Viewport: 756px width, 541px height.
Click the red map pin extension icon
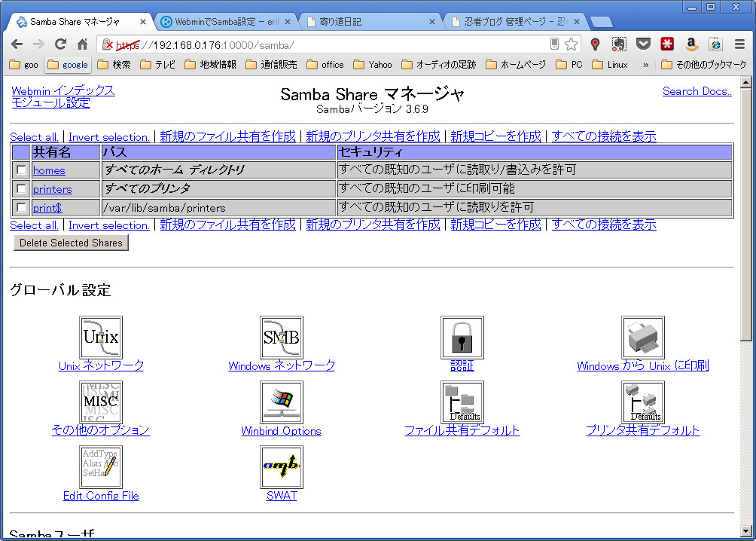[x=595, y=44]
